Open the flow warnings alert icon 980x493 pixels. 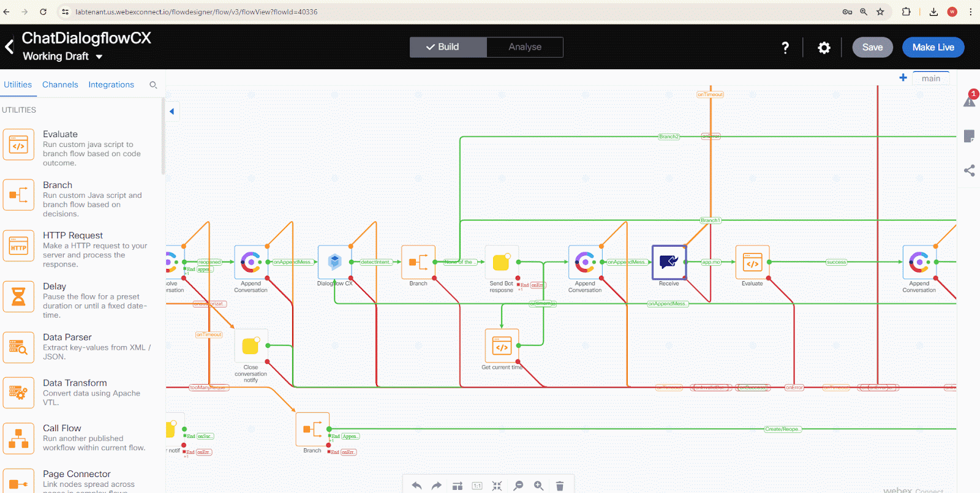(969, 101)
